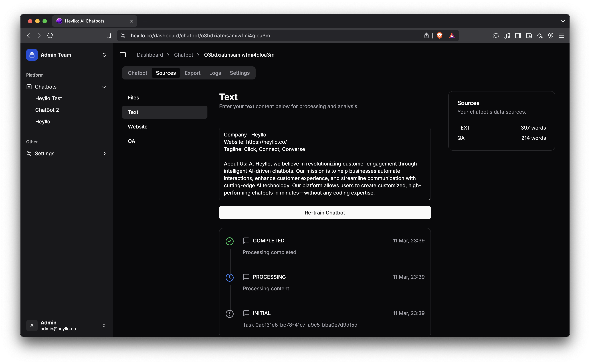The height and width of the screenshot is (364, 590).
Task: Click the '214 words' QA count
Action: [x=534, y=138]
